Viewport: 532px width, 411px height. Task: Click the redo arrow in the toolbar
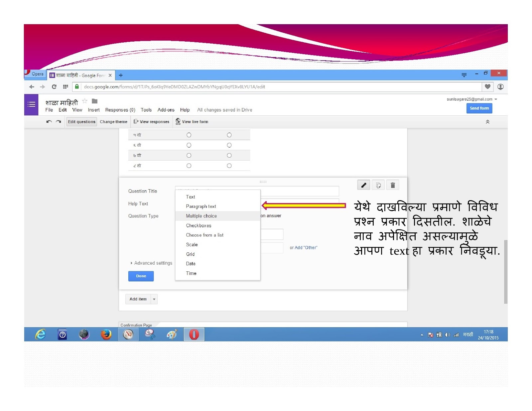coord(59,122)
